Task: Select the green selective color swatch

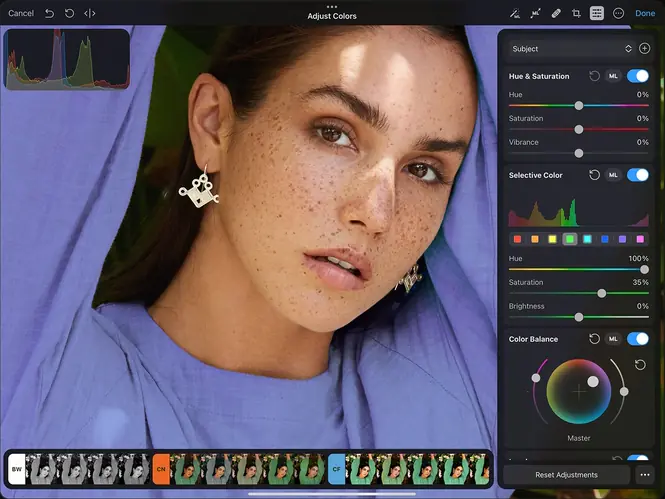Action: (570, 239)
